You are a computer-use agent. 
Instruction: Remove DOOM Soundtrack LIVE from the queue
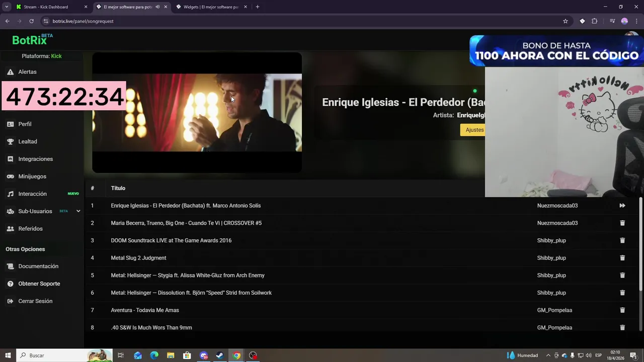(622, 240)
